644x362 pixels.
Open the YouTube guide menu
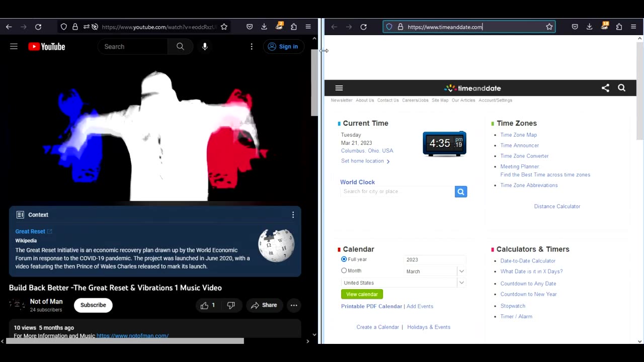[14, 46]
